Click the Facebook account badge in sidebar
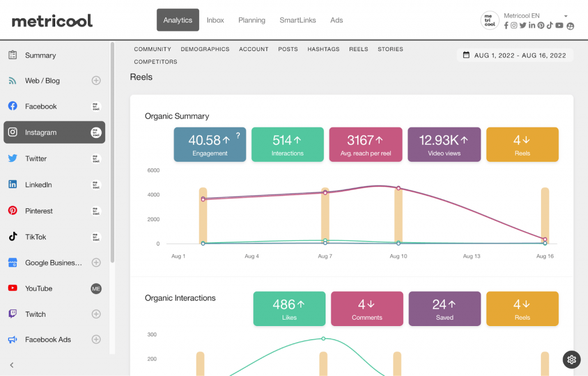 pos(96,106)
